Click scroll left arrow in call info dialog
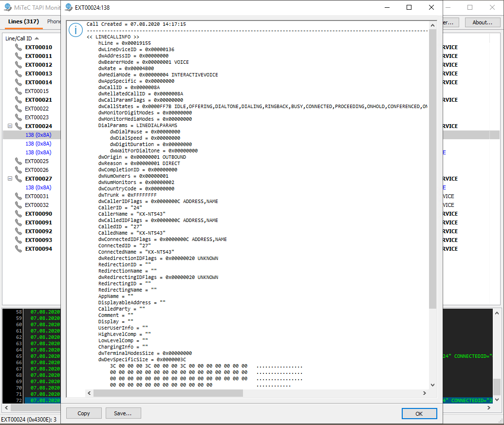This screenshot has height=425, width=504. coord(90,393)
